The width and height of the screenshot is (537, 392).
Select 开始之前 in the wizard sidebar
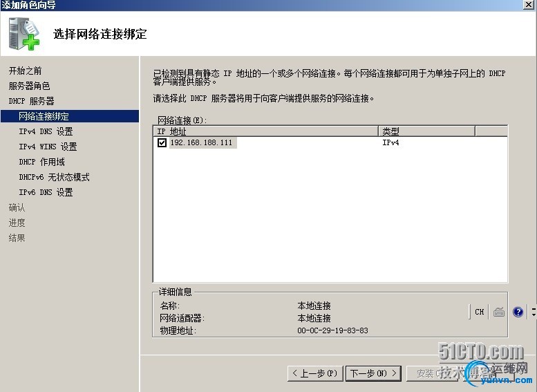point(25,71)
